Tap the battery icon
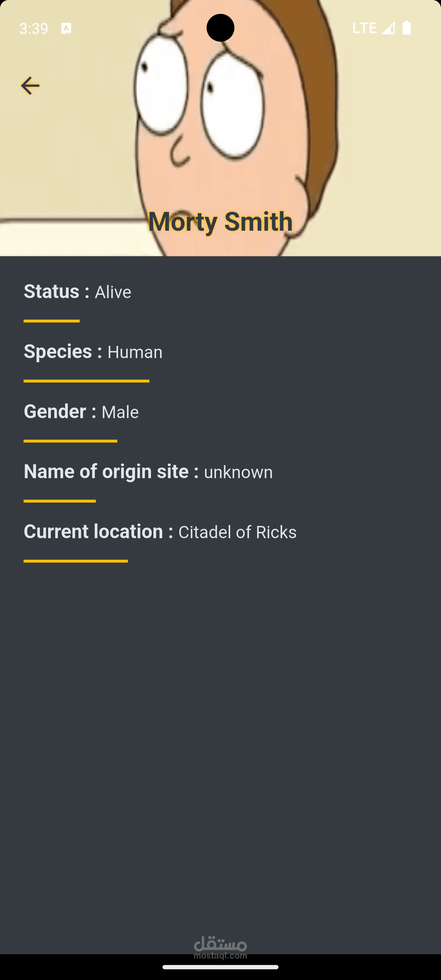This screenshot has width=441, height=980. pyautogui.click(x=407, y=28)
